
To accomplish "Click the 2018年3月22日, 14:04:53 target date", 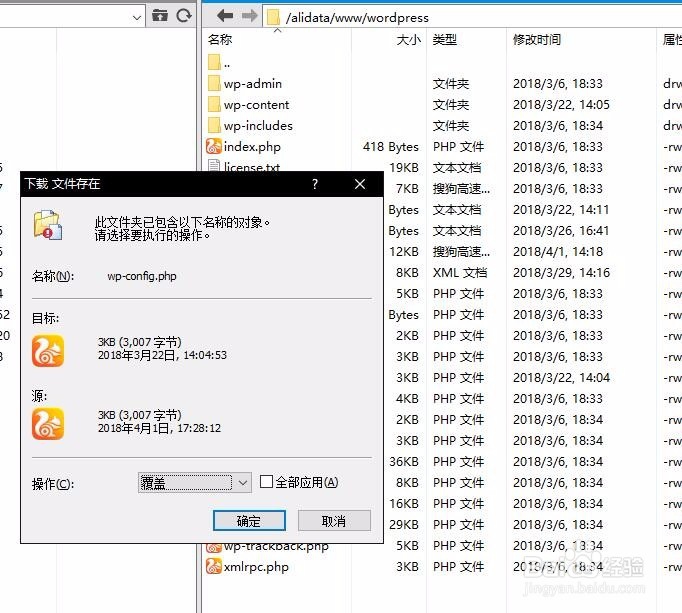I will (x=162, y=355).
